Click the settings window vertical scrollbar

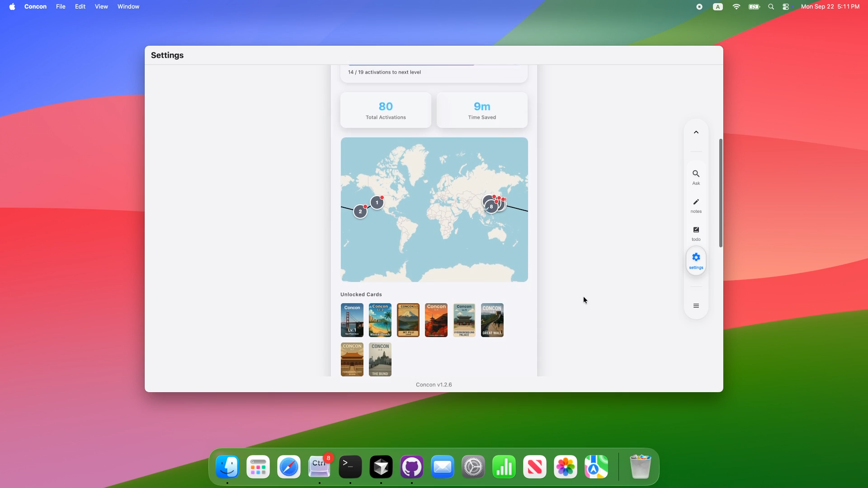coord(721,193)
